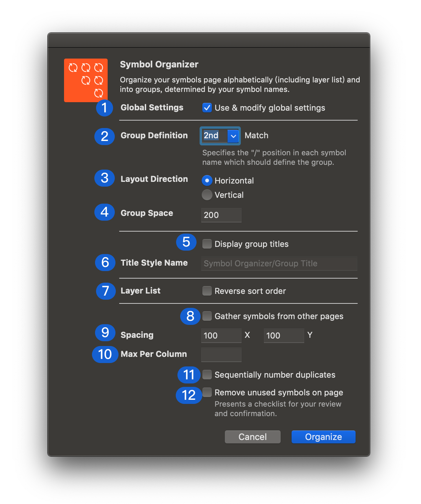Click the blue number 12 badge

pyautogui.click(x=189, y=395)
